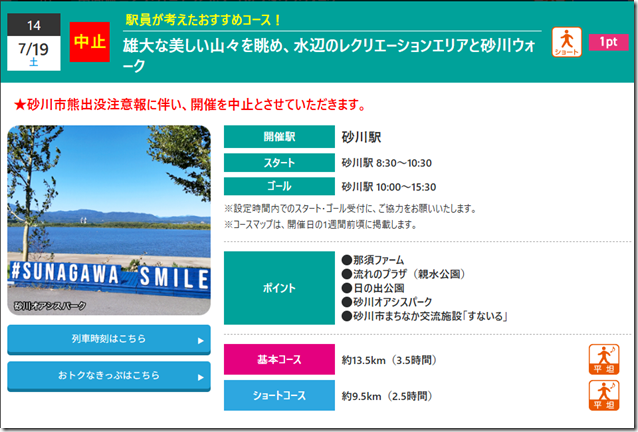This screenshot has width=638, height=432.
Task: Click the course title 雄大な美しい山々を眺め
Action: tap(329, 55)
